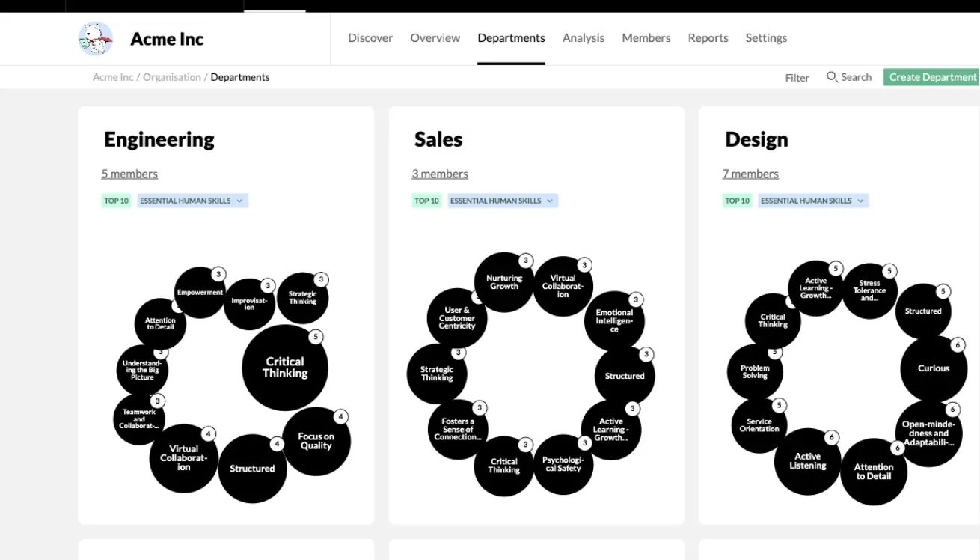980x560 pixels.
Task: Open the Discover tab
Action: pyautogui.click(x=370, y=38)
